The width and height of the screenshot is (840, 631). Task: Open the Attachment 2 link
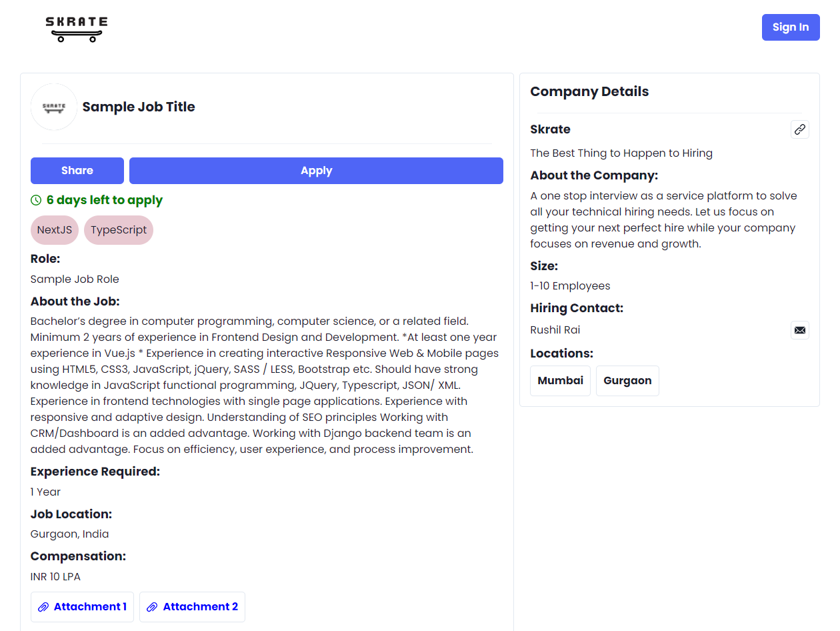click(200, 607)
